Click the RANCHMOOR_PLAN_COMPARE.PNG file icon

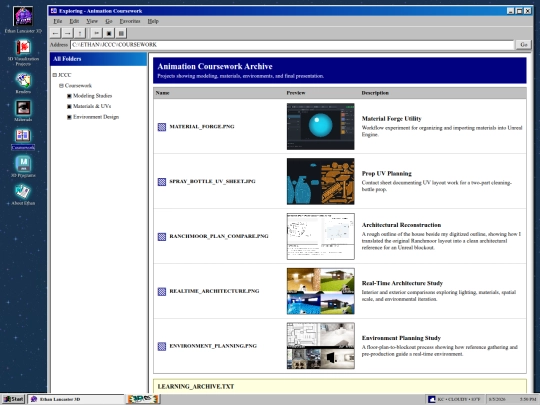click(162, 237)
